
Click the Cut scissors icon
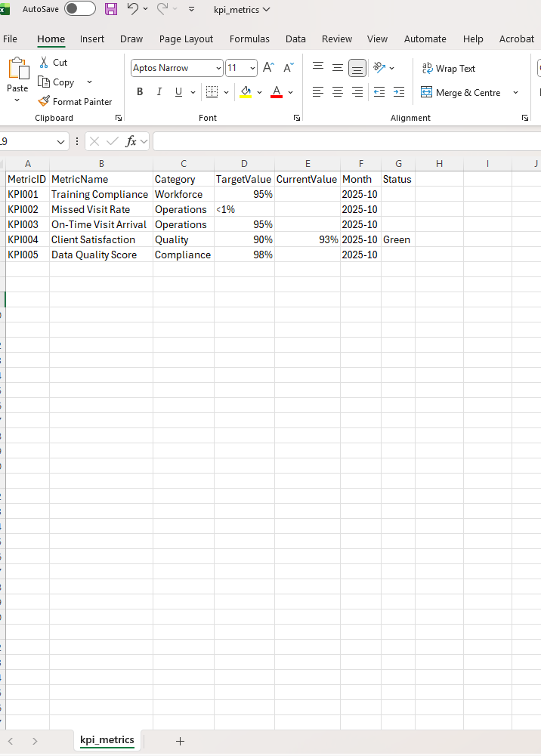pos(44,62)
